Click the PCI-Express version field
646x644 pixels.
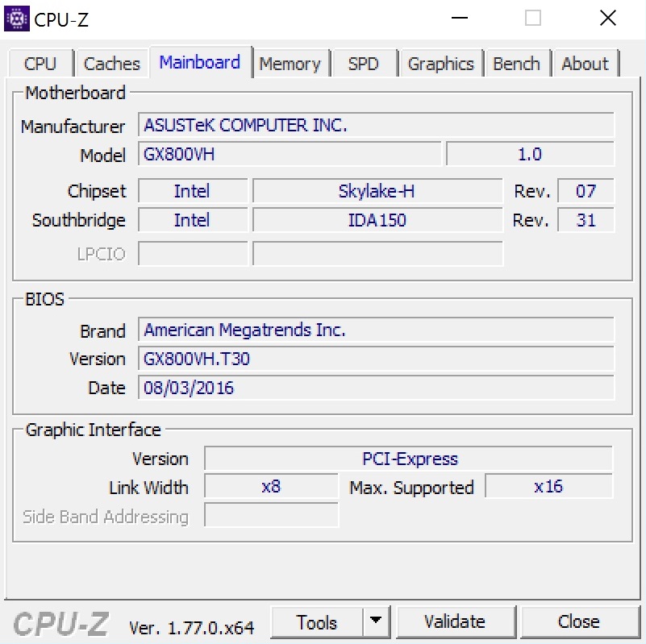[409, 459]
